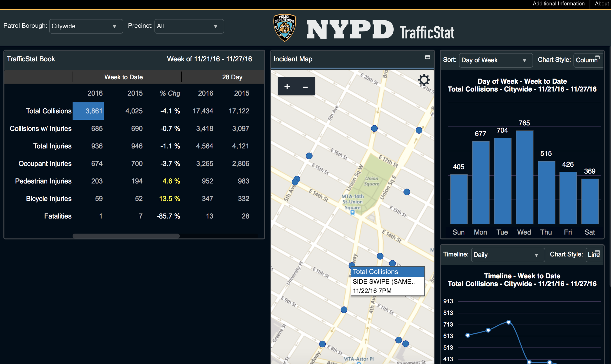Screen dimensions: 611x364
Task: Click the subway station icon at Union Square
Action: pos(353,213)
